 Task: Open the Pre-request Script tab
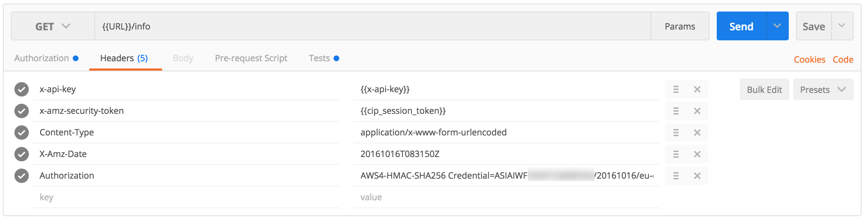point(251,58)
